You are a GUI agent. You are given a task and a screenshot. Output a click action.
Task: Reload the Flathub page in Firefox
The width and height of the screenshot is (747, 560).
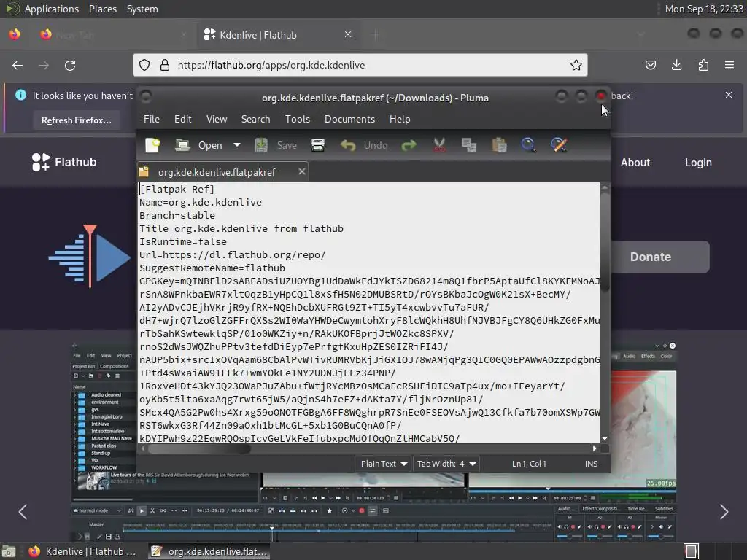70,65
